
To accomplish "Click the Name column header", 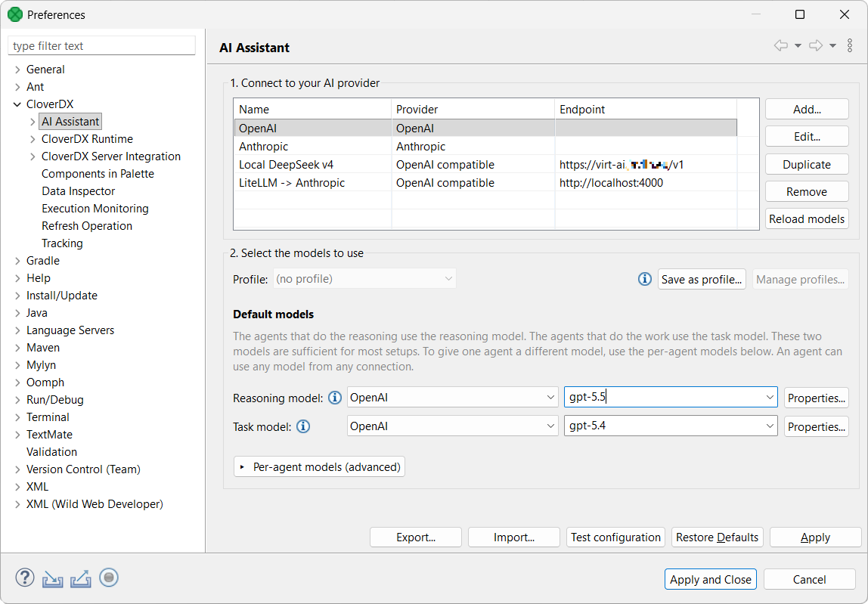I will 313,109.
